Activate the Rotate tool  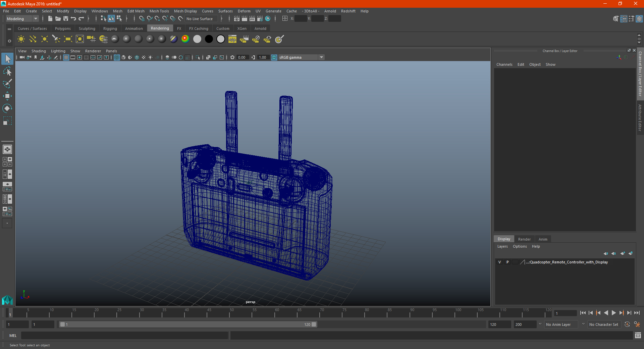7,108
